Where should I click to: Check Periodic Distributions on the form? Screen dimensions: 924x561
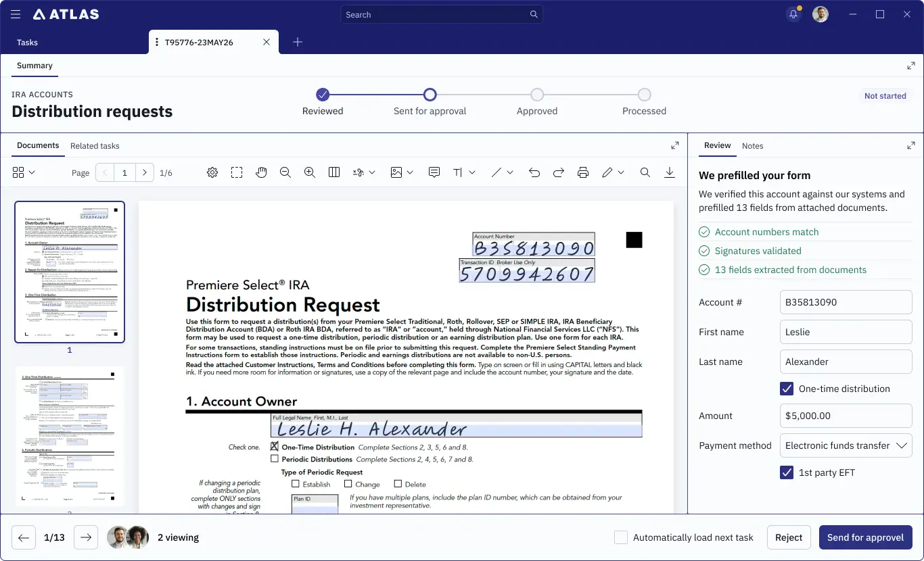[275, 458]
